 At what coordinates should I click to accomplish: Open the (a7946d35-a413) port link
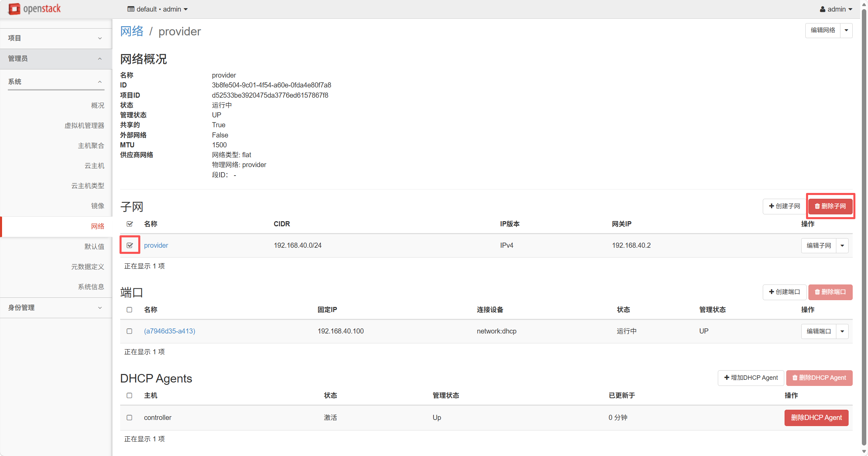pyautogui.click(x=170, y=331)
